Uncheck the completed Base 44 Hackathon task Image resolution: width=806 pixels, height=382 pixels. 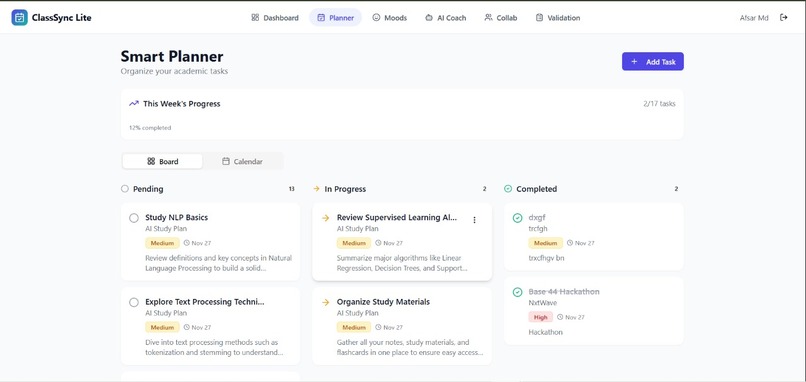click(x=518, y=292)
